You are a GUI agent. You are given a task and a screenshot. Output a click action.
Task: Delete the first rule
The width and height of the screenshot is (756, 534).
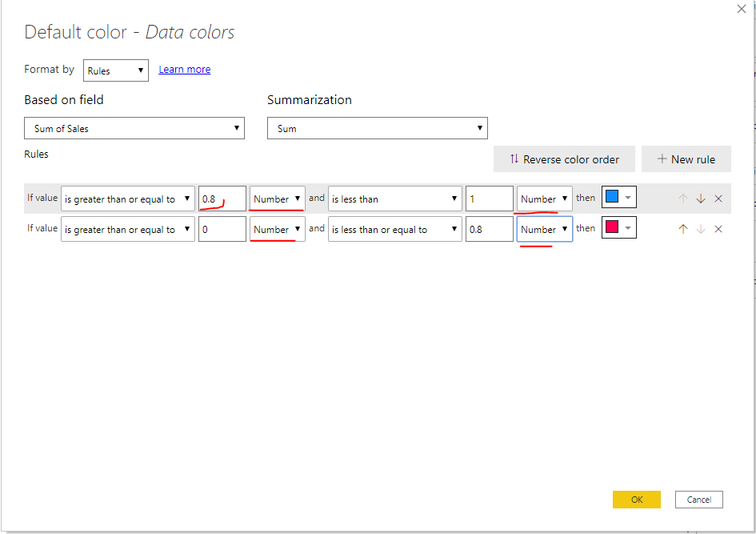718,199
